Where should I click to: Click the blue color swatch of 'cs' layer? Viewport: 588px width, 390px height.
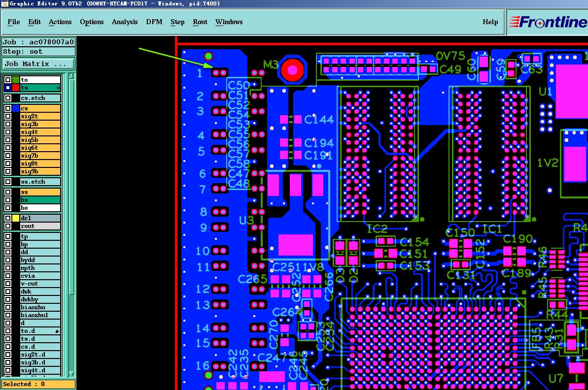coord(16,108)
